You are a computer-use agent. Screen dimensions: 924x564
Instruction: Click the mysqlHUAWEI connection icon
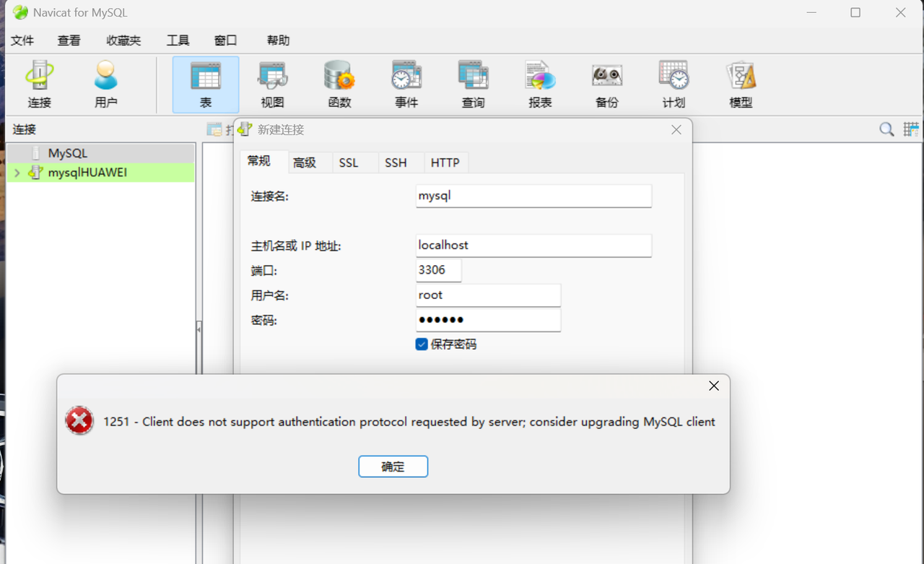35,173
